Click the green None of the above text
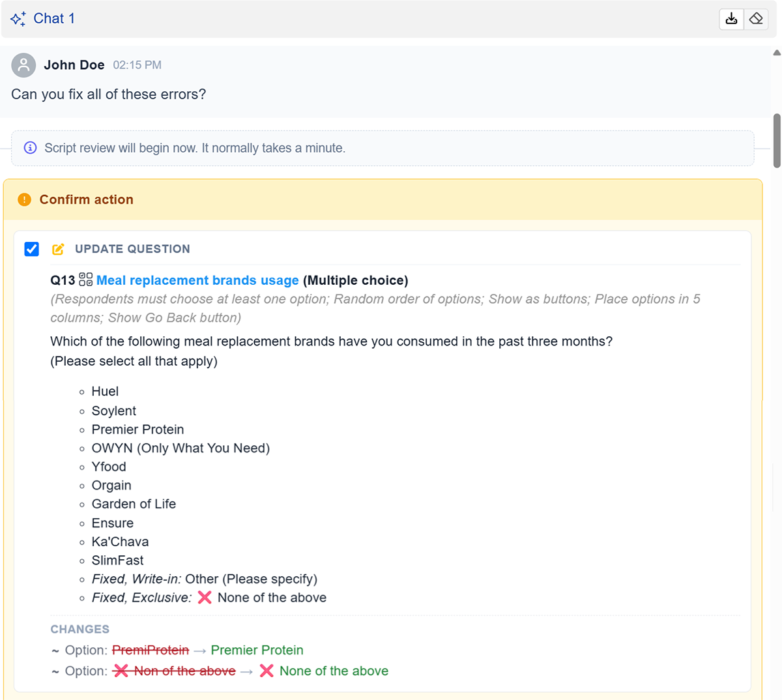This screenshot has width=782, height=700. pyautogui.click(x=334, y=671)
